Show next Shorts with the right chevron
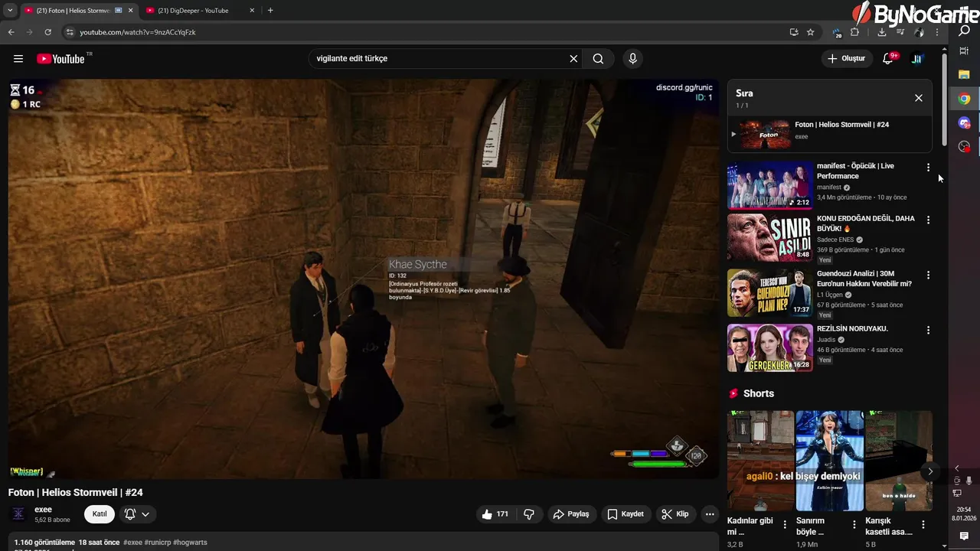This screenshot has width=980, height=551. (x=929, y=471)
